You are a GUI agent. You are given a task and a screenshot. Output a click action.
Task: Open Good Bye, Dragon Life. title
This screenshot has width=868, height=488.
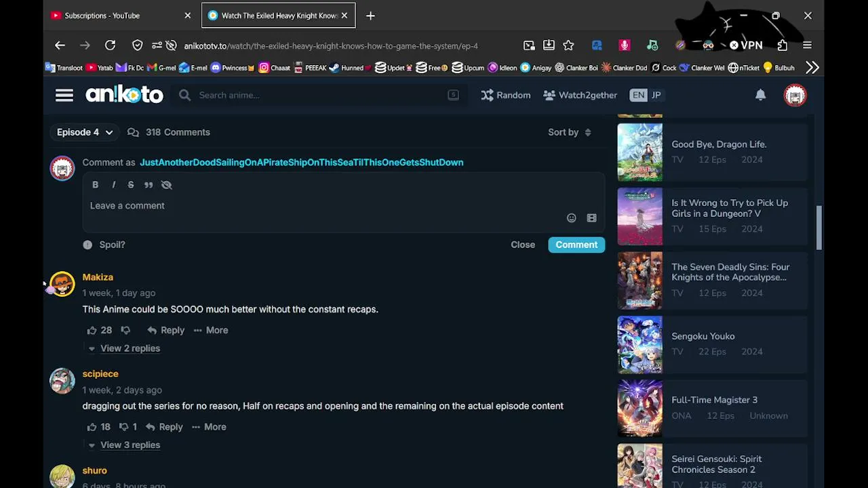(x=719, y=144)
